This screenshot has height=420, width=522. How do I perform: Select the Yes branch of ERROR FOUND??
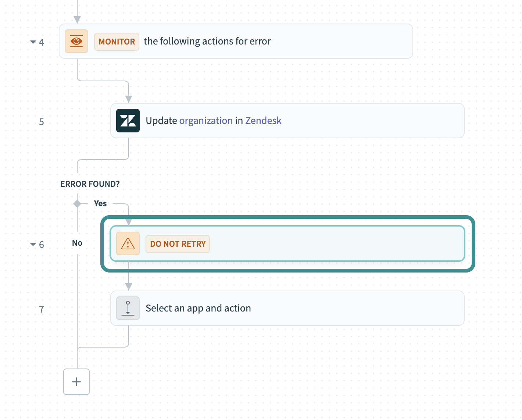pos(100,203)
